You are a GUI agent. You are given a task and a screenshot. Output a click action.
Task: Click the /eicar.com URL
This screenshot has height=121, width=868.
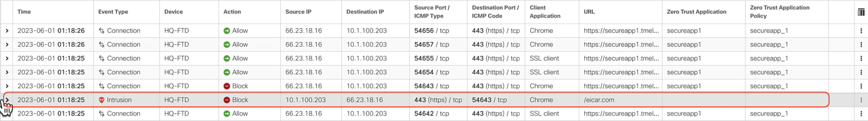click(599, 100)
